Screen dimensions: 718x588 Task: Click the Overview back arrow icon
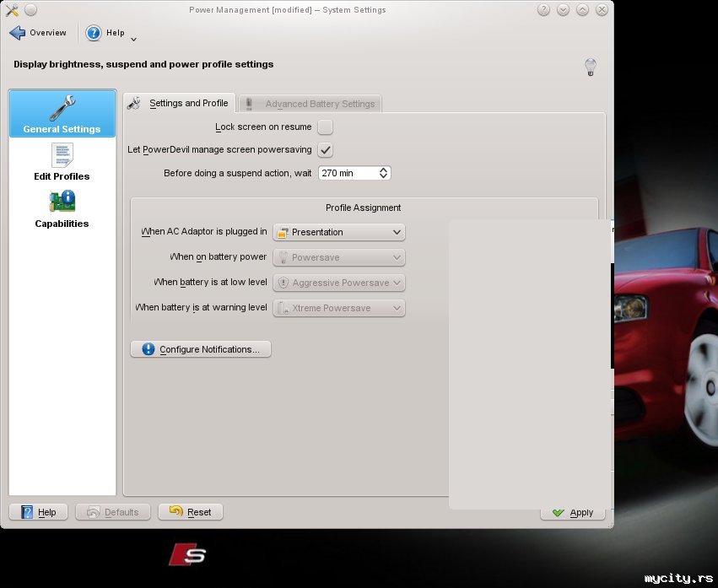(18, 33)
